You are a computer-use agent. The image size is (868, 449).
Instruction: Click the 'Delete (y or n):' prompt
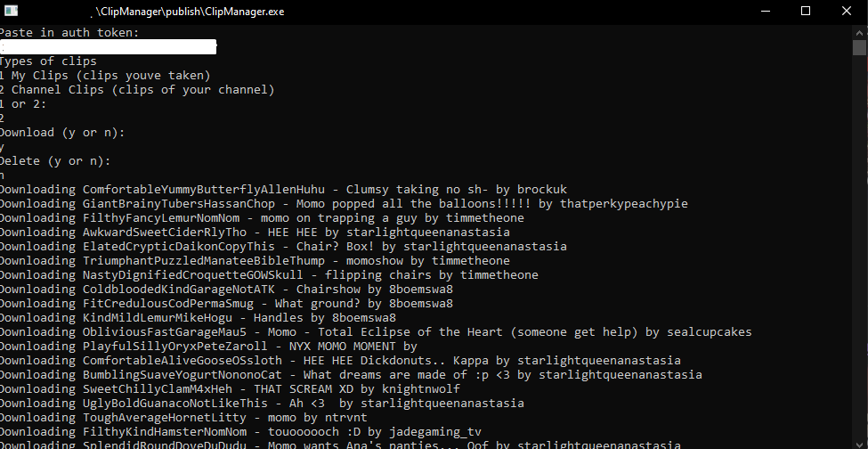click(55, 161)
